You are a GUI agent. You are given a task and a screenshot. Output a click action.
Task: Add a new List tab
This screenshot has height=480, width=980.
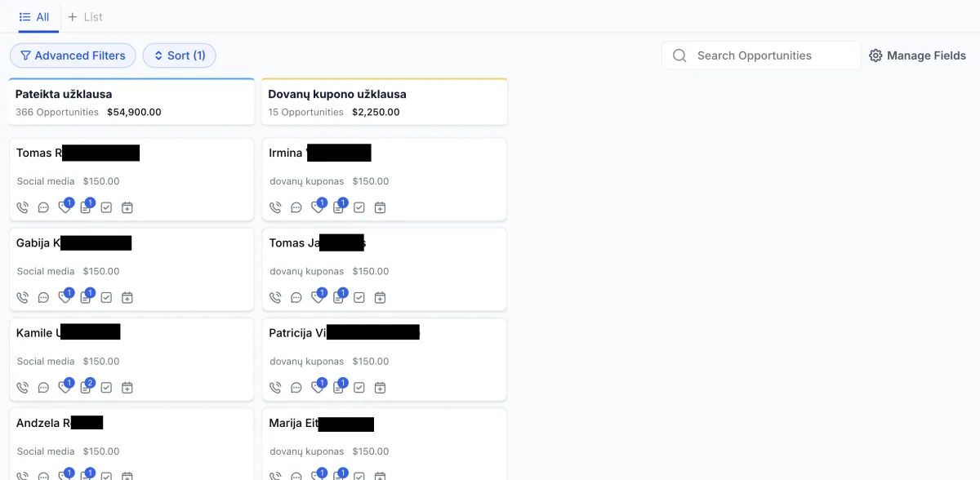click(85, 16)
